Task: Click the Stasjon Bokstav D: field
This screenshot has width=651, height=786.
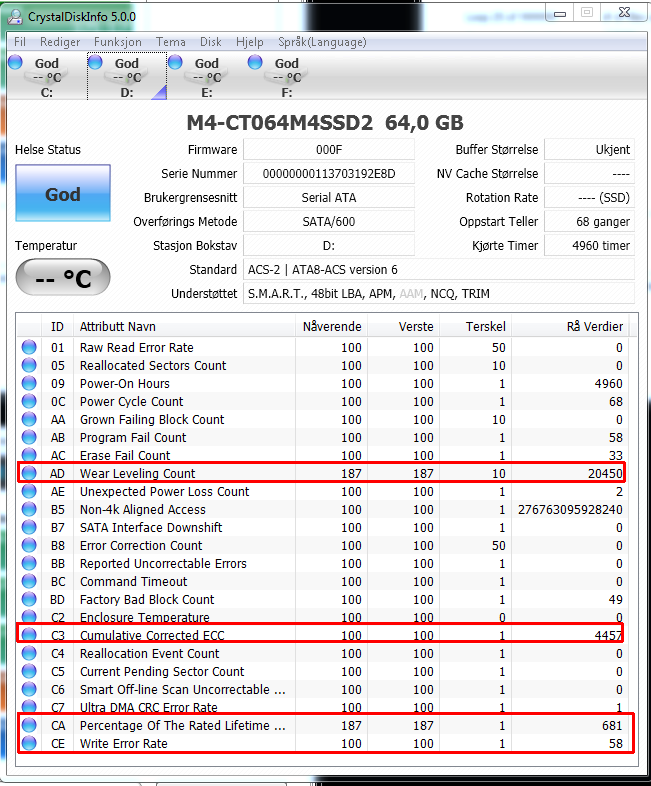Action: [x=329, y=246]
